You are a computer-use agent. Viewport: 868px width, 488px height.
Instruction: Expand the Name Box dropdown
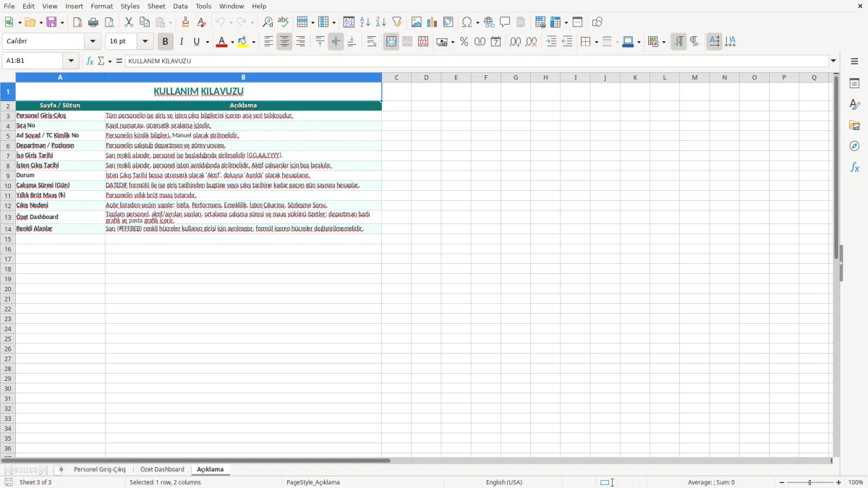(x=71, y=61)
